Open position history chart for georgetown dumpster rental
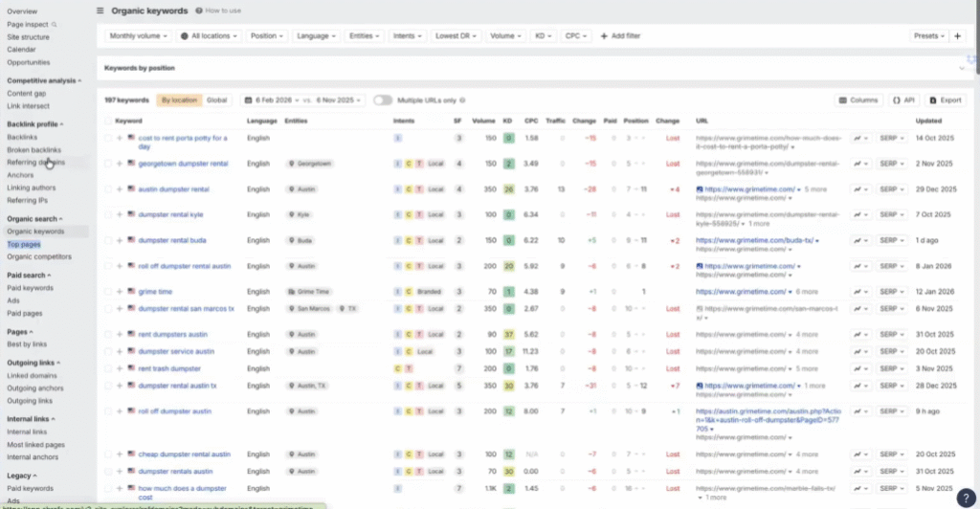The width and height of the screenshot is (980, 509). tap(859, 164)
